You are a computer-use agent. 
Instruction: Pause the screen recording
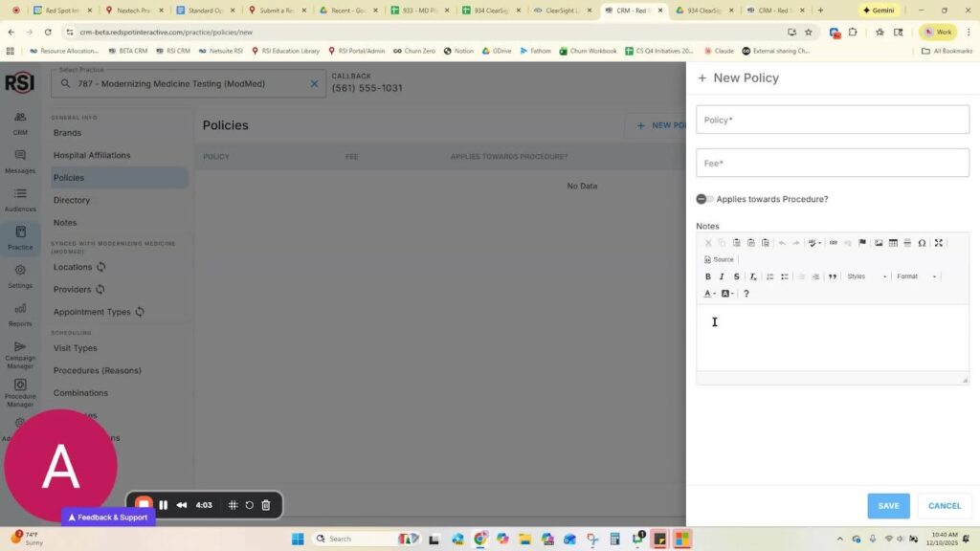point(164,505)
